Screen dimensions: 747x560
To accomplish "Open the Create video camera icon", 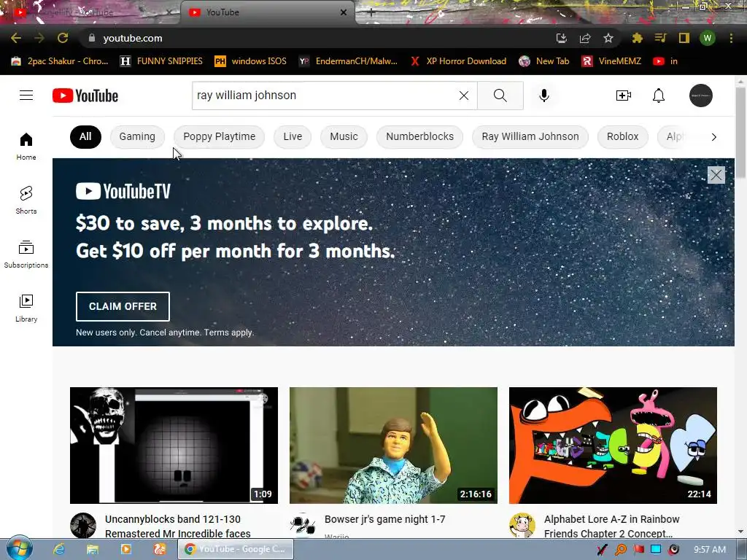I will pyautogui.click(x=623, y=96).
